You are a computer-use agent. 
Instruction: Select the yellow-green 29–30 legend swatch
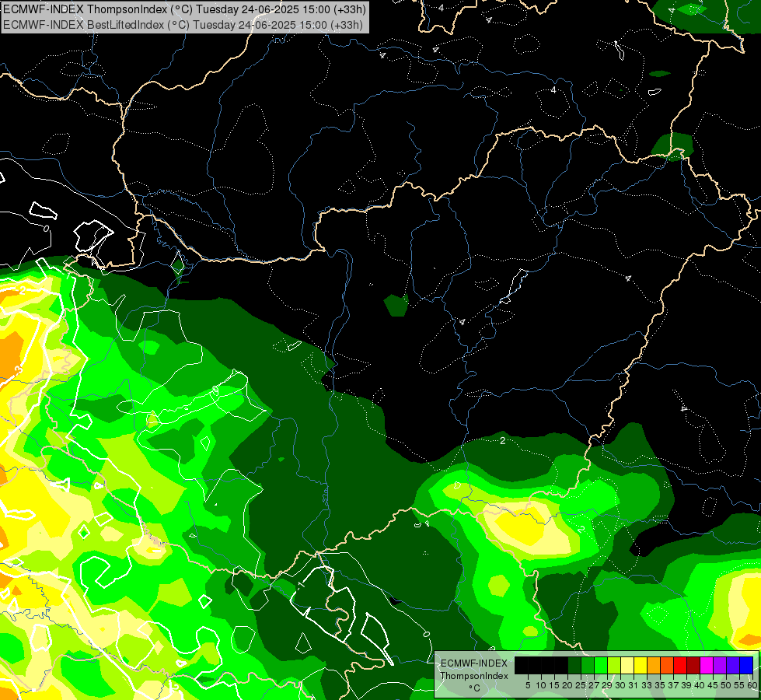[x=614, y=665]
